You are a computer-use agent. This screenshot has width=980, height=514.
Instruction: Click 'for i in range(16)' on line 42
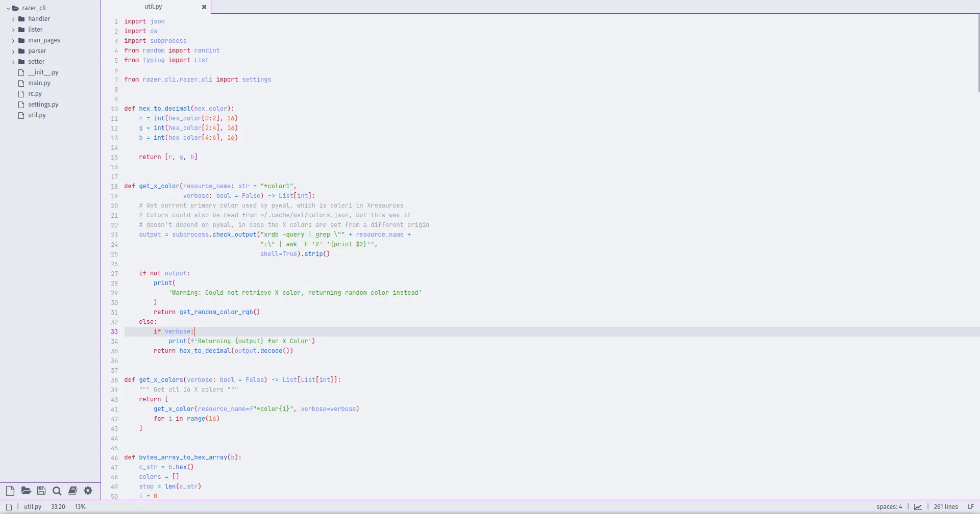[x=186, y=419]
